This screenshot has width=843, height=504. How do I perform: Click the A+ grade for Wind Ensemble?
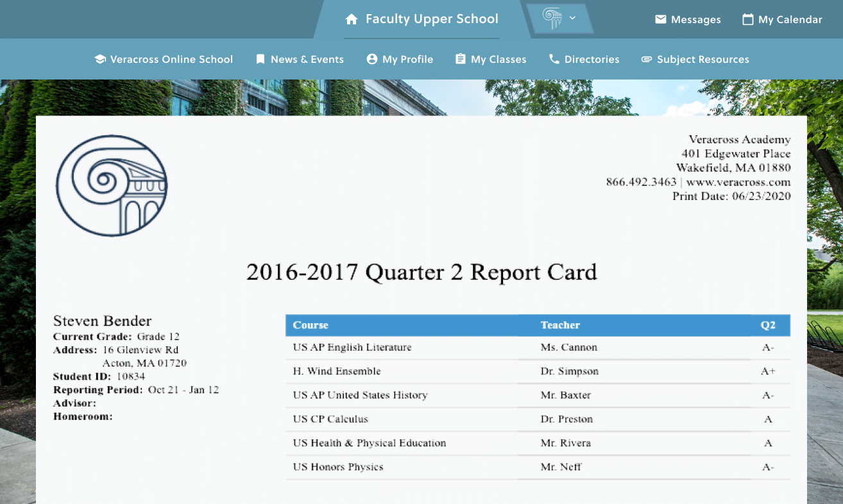click(x=768, y=371)
